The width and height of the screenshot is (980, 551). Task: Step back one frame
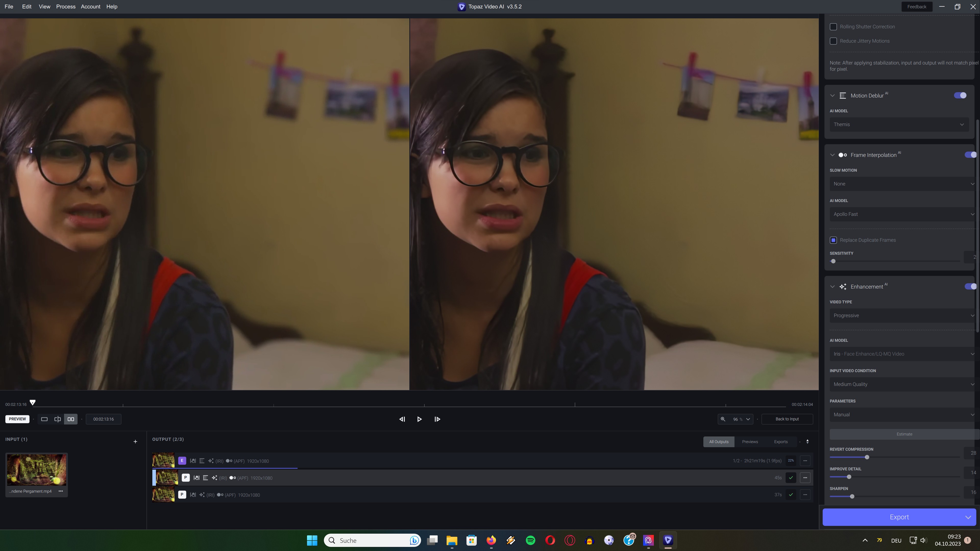tap(402, 419)
